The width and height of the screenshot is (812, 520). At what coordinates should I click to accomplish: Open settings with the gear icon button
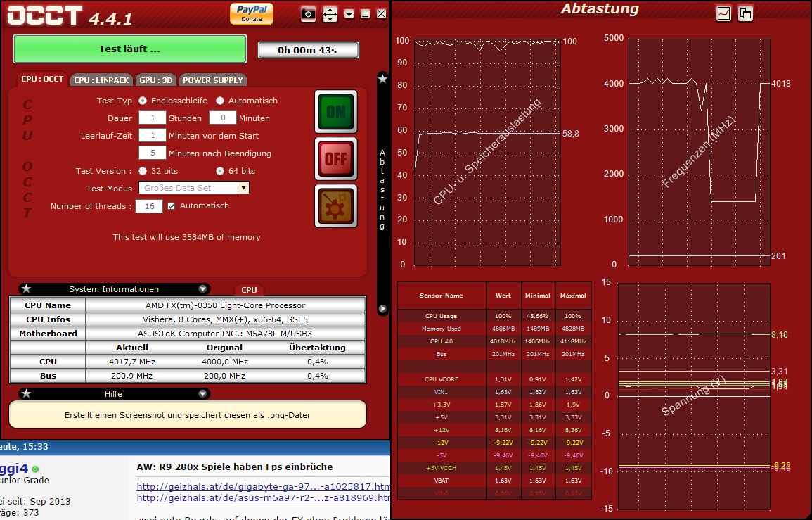(335, 206)
